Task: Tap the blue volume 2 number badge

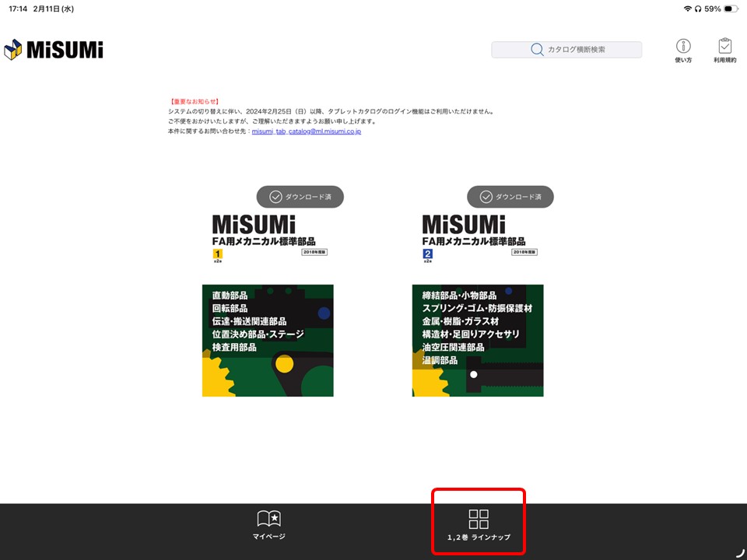Action: point(427,254)
